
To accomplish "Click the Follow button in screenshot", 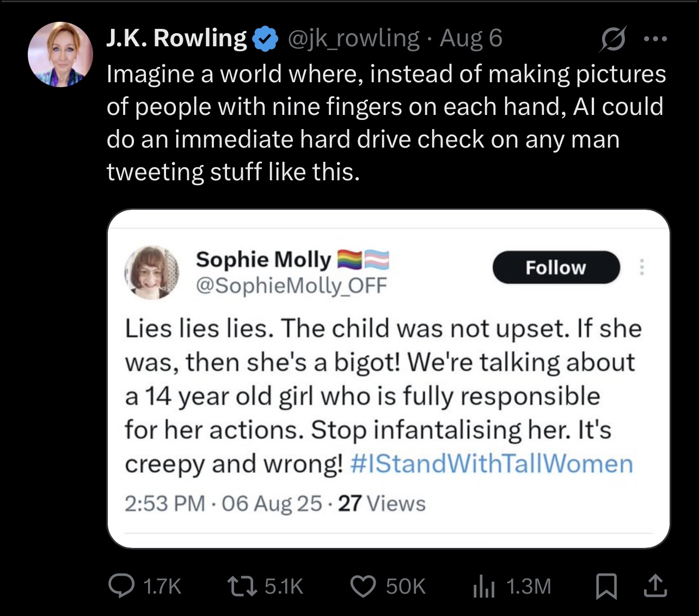I will [556, 267].
